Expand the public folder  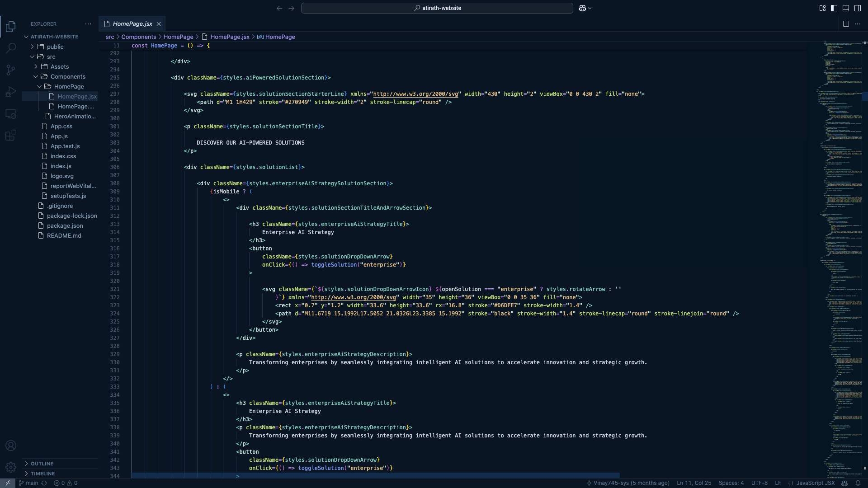(x=55, y=47)
